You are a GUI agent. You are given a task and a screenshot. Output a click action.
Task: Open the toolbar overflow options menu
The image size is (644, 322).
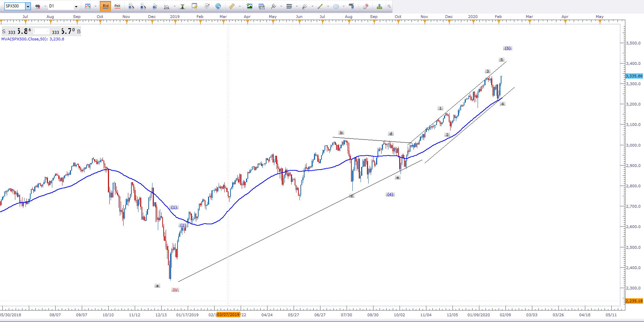[389, 6]
